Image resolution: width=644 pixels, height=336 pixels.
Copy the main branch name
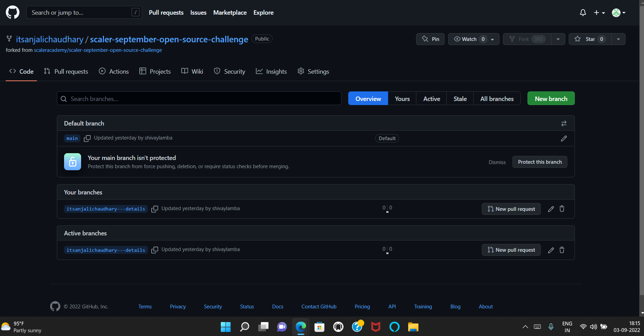[x=87, y=138]
